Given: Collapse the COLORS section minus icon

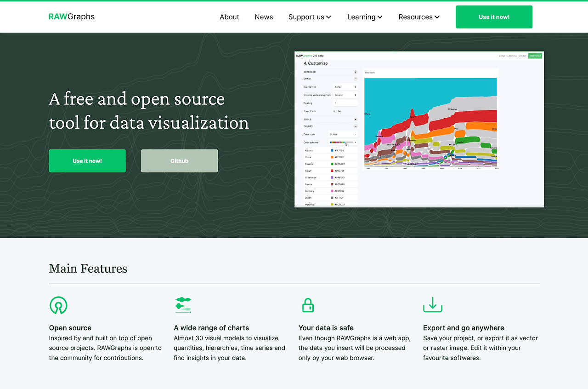Looking at the screenshot, I should [x=355, y=126].
